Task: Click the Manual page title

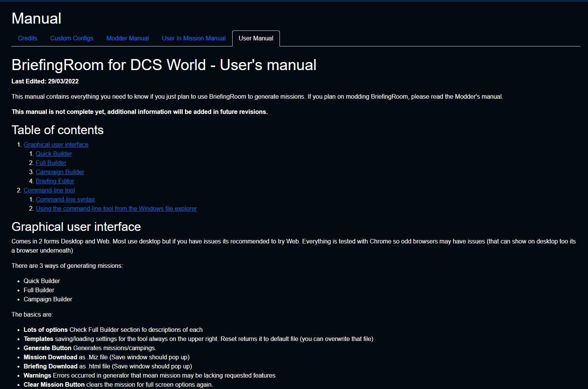Action: (x=36, y=19)
